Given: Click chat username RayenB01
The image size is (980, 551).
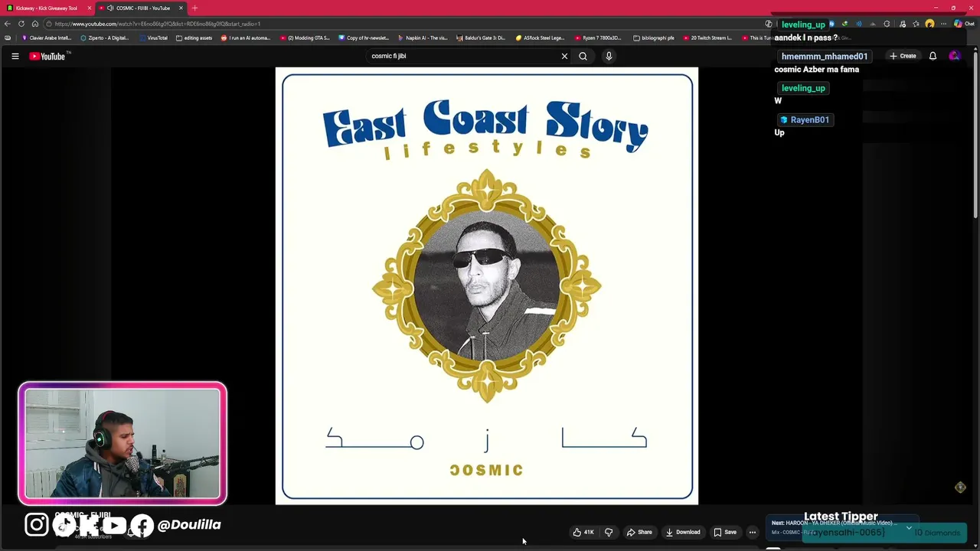Looking at the screenshot, I should point(805,119).
